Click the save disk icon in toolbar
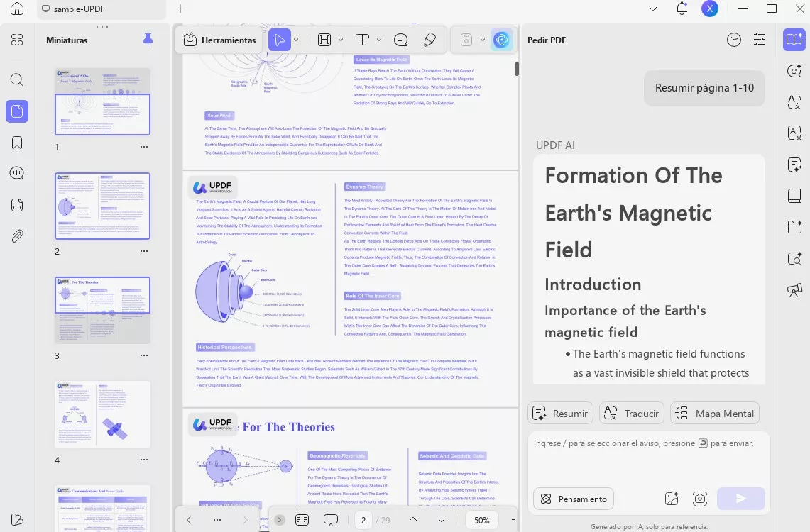The height and width of the screenshot is (532, 810). 466,40
